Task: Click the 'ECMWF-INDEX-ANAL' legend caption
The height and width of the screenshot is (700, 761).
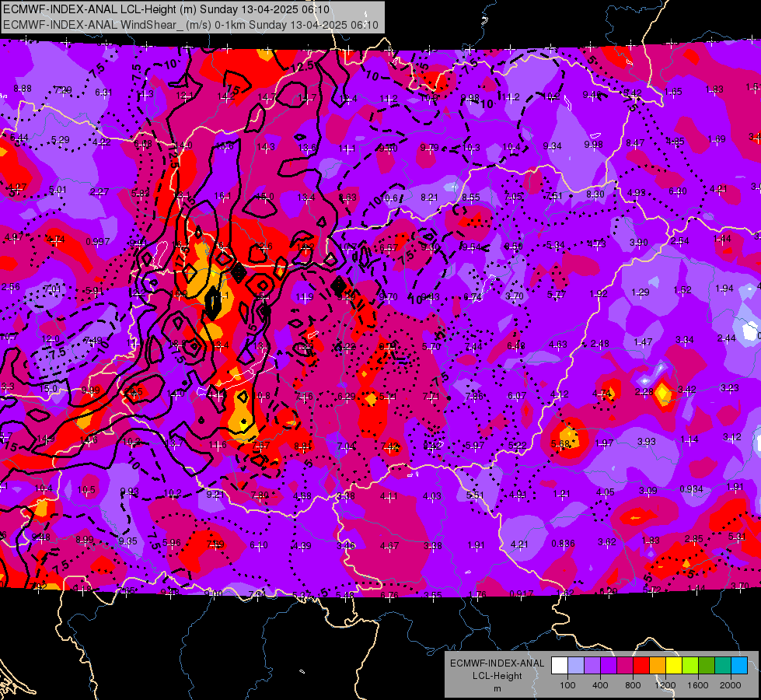Action: pyautogui.click(x=497, y=663)
